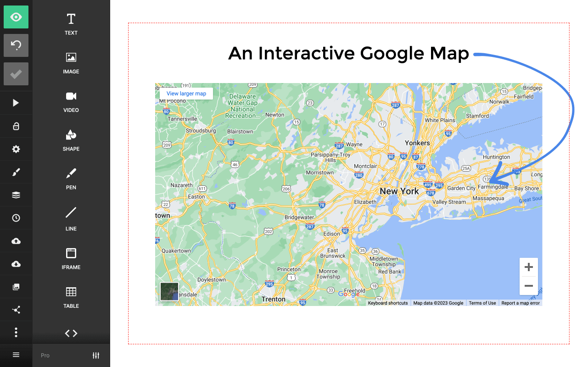The width and height of the screenshot is (588, 367).
Task: Switch to satellite view thumbnail
Action: 169,292
